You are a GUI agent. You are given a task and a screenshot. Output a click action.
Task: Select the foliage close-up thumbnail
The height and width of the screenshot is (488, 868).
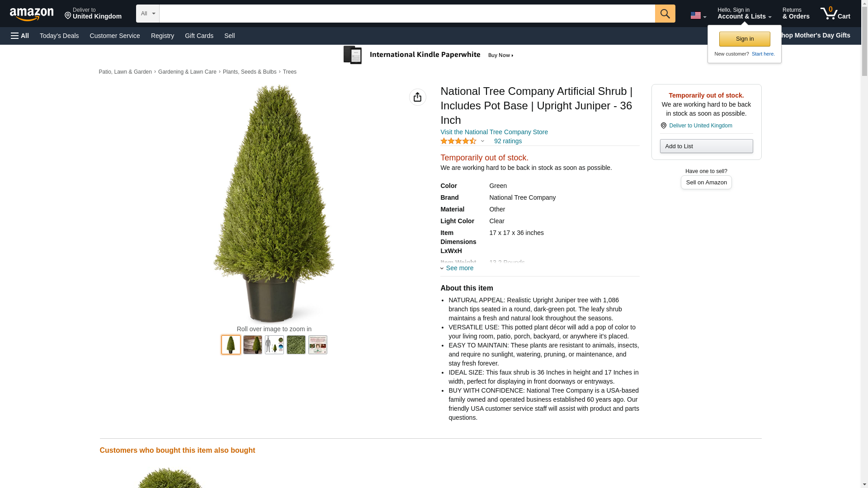[296, 345]
